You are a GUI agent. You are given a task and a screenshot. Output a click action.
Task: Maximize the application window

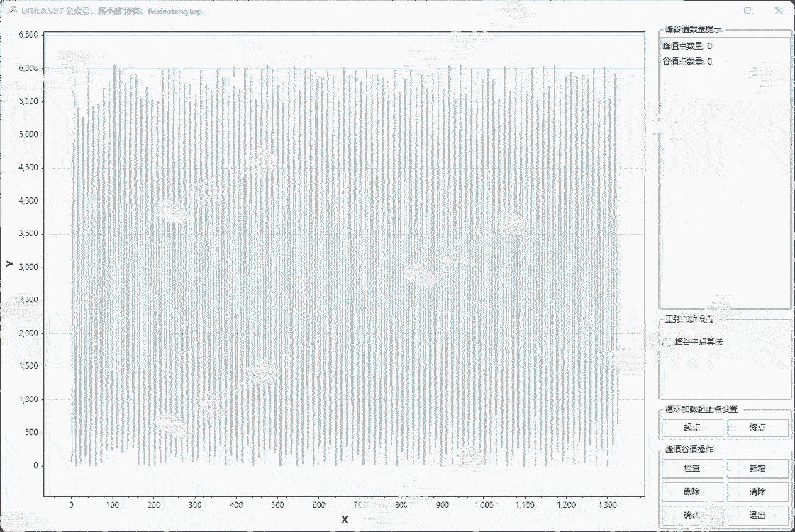coord(747,11)
